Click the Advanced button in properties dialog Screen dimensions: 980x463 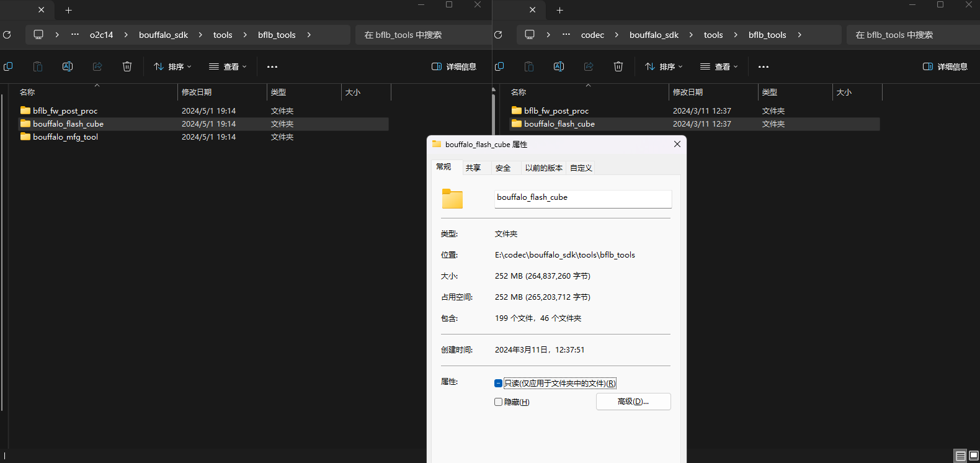pos(633,402)
